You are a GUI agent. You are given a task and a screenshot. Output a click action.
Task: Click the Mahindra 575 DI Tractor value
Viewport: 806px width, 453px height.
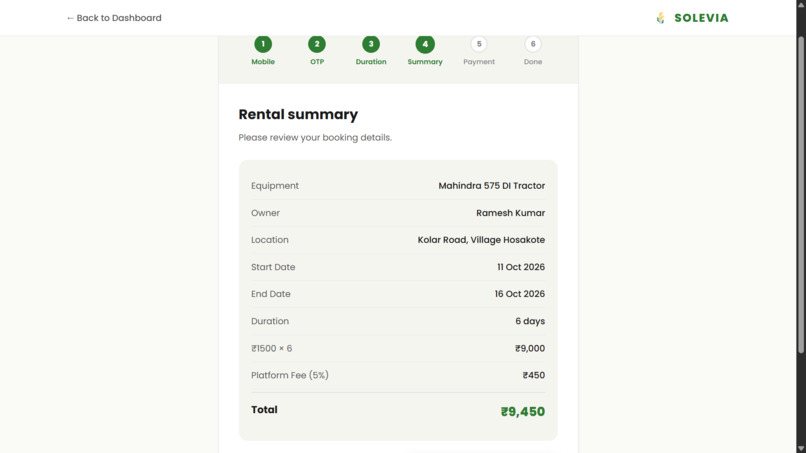click(491, 186)
